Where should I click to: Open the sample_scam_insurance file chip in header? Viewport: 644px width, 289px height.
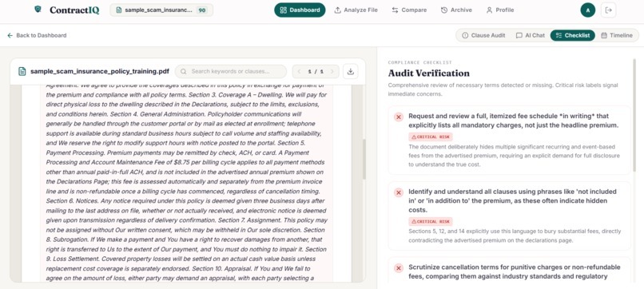pyautogui.click(x=161, y=10)
